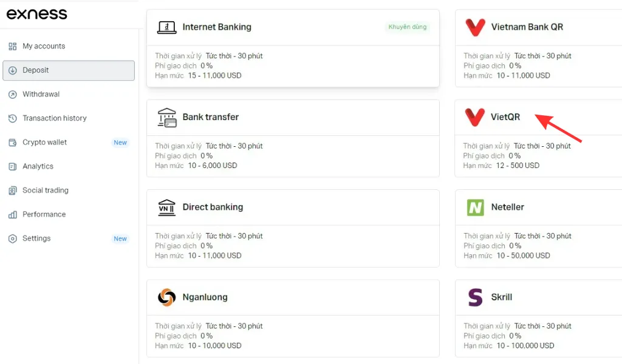This screenshot has height=364, width=622.
Task: Open Transaction history
Action: [x=55, y=118]
